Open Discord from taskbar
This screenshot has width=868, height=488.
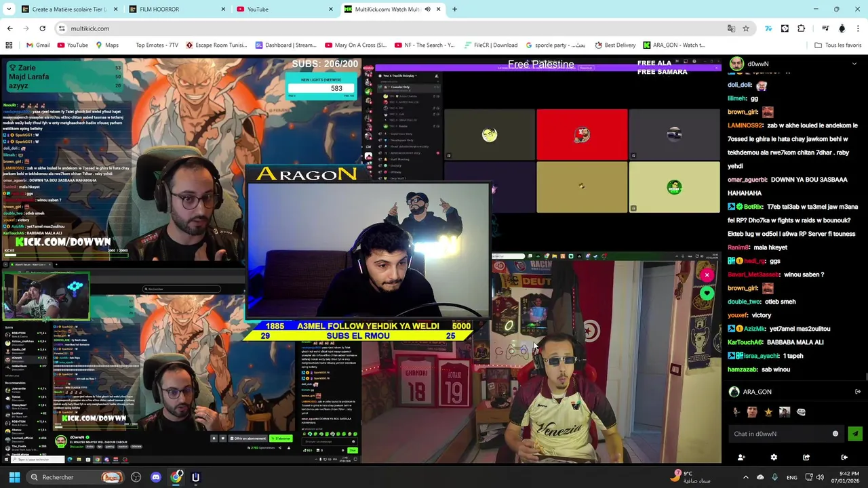coord(156,477)
